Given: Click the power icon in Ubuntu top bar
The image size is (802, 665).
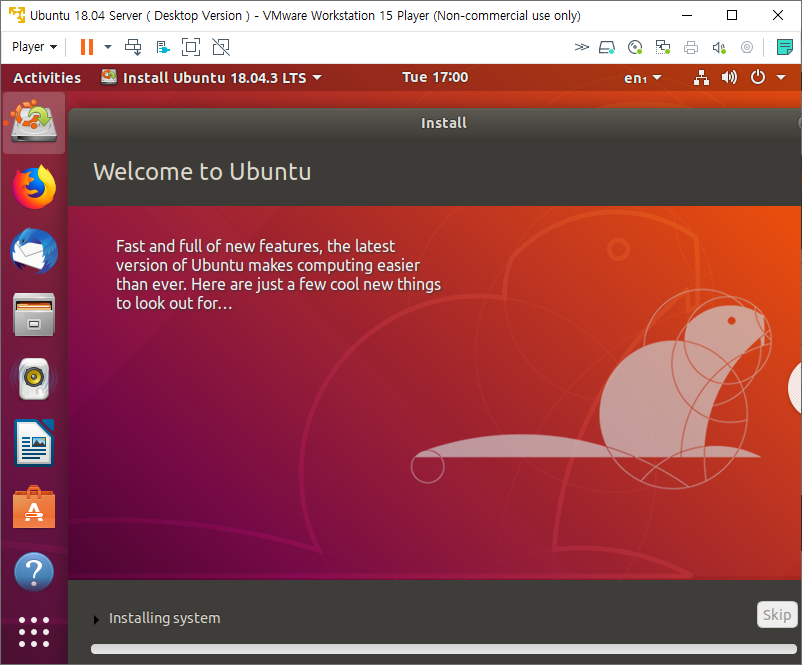Looking at the screenshot, I should coord(758,77).
